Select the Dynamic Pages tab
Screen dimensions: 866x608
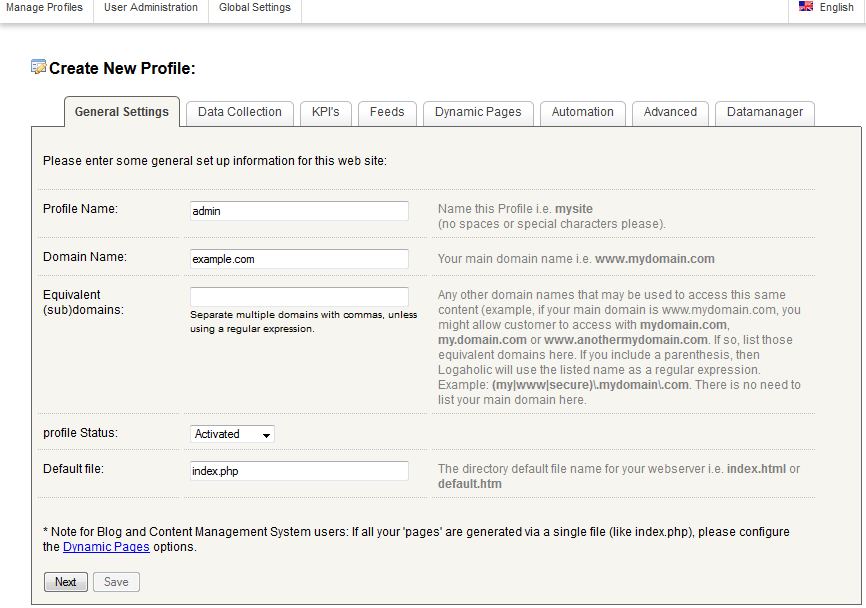[x=478, y=112]
